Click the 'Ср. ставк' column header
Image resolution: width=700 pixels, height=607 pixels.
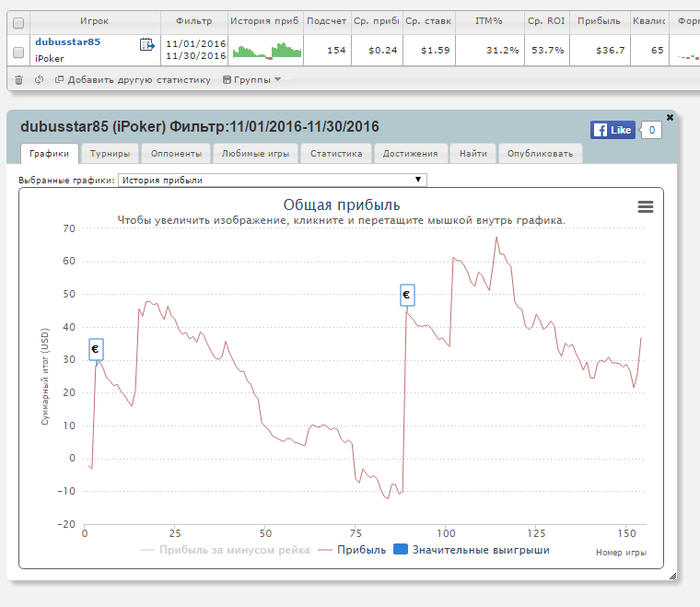tap(429, 21)
